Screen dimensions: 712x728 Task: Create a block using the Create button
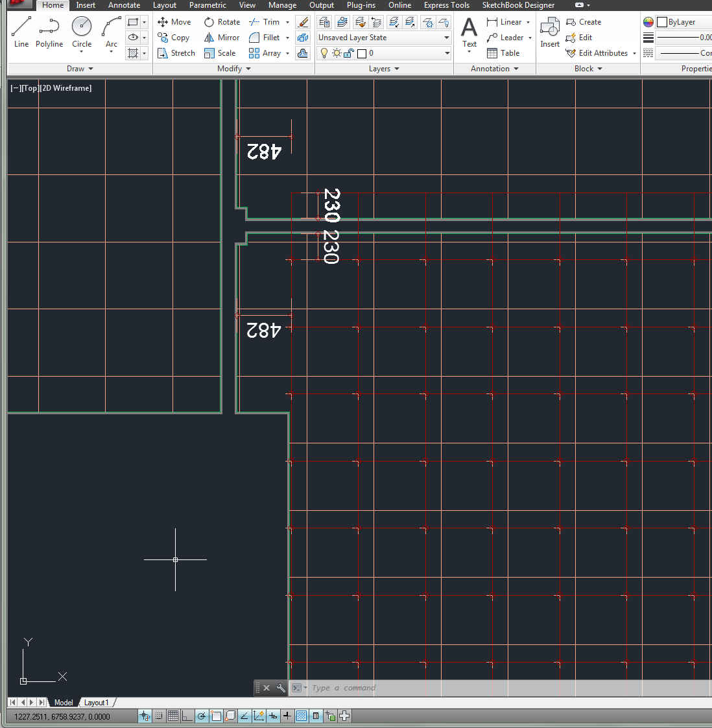583,21
